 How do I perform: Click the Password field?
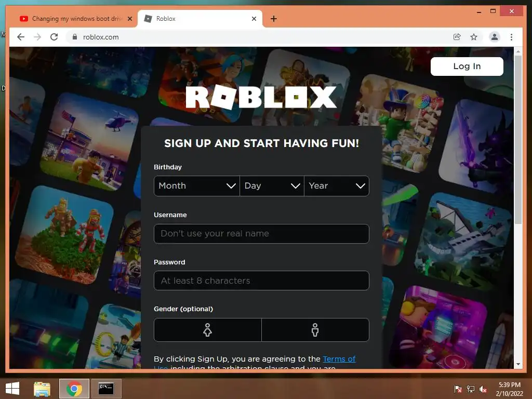click(x=261, y=281)
